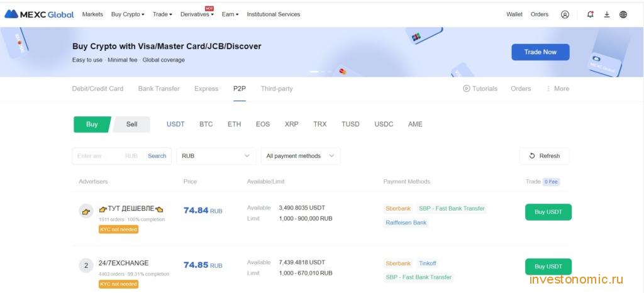The height and width of the screenshot is (293, 644).
Task: Open Institutional Services page
Action: pos(273,14)
